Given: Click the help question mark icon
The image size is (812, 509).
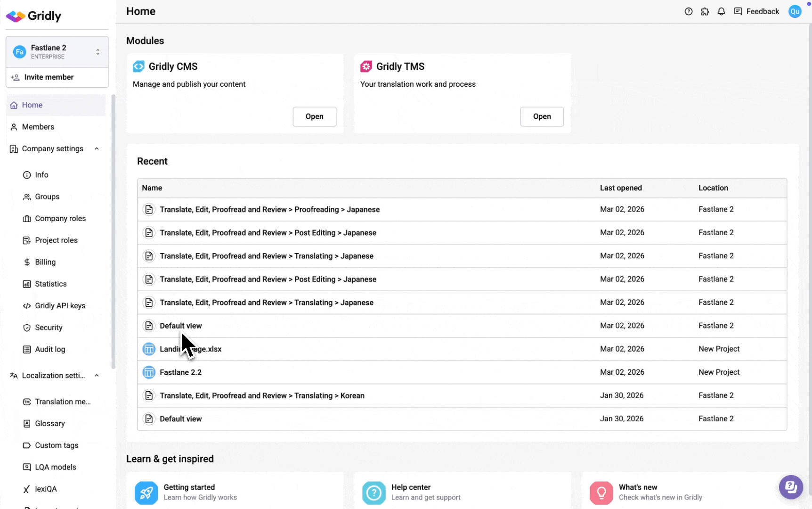Looking at the screenshot, I should click(x=688, y=11).
